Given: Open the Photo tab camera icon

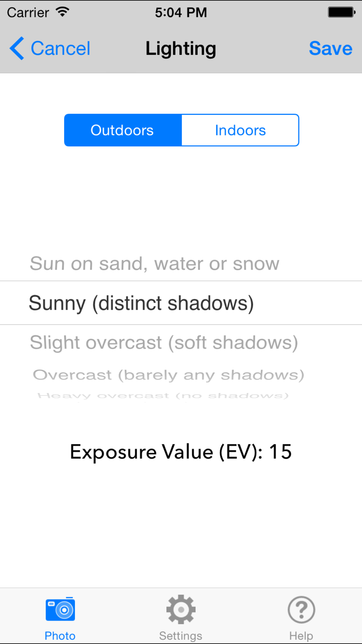Looking at the screenshot, I should pyautogui.click(x=60, y=609).
